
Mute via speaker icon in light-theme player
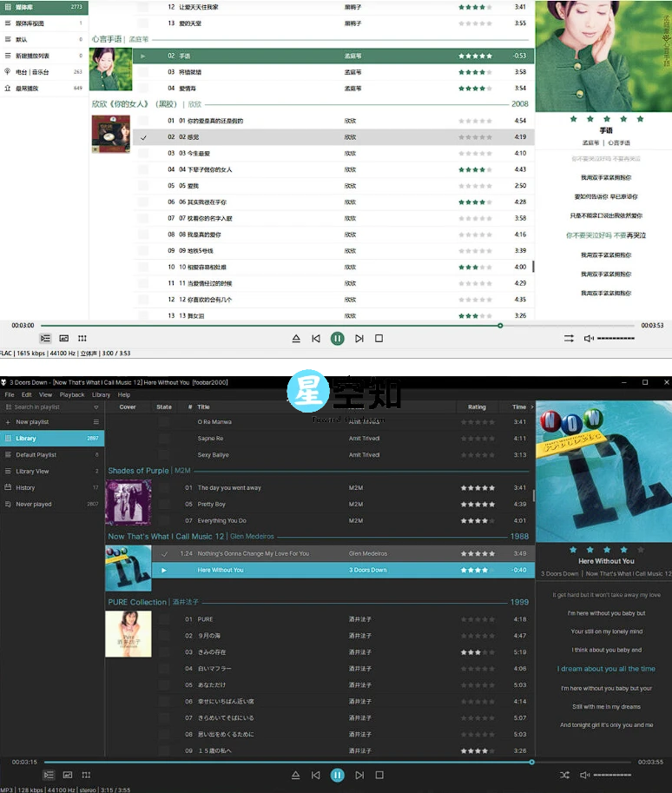coord(589,339)
